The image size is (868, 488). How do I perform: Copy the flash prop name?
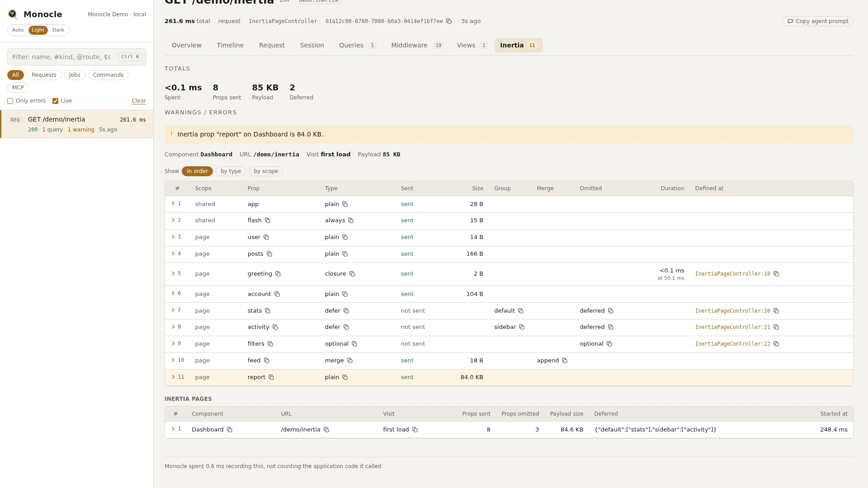tap(268, 221)
